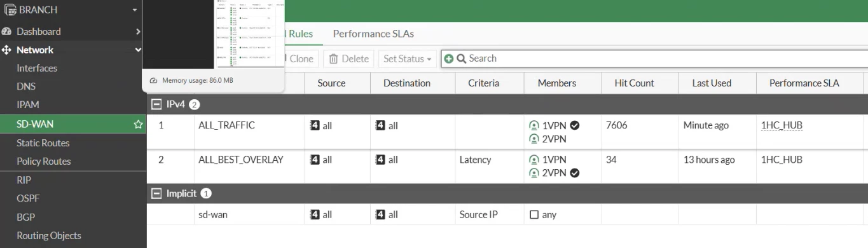Switch to the Performance SLAs tab
Viewport: 868px width, 248px height.
click(x=373, y=34)
